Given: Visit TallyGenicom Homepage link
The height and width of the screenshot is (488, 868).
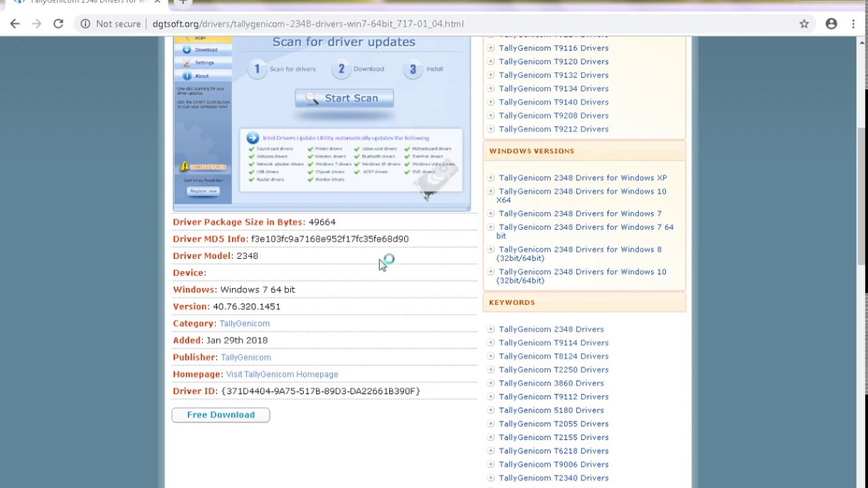Looking at the screenshot, I should [282, 375].
